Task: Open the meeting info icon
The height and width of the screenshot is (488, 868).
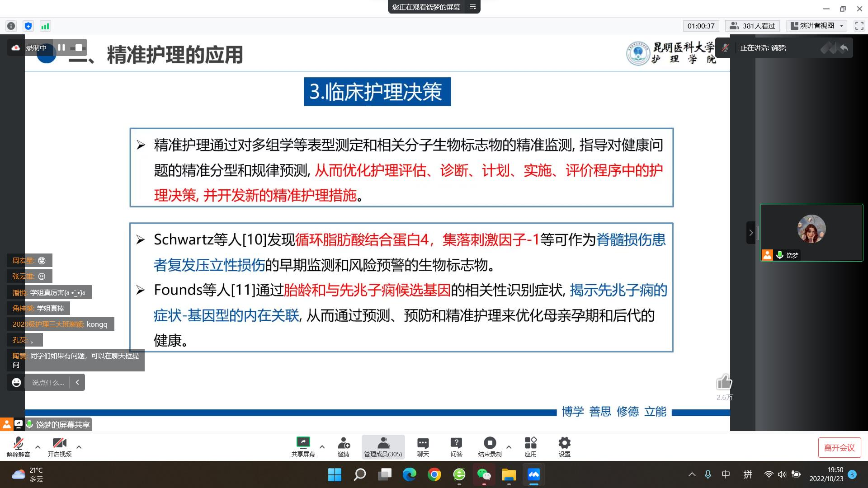Action: (x=11, y=26)
